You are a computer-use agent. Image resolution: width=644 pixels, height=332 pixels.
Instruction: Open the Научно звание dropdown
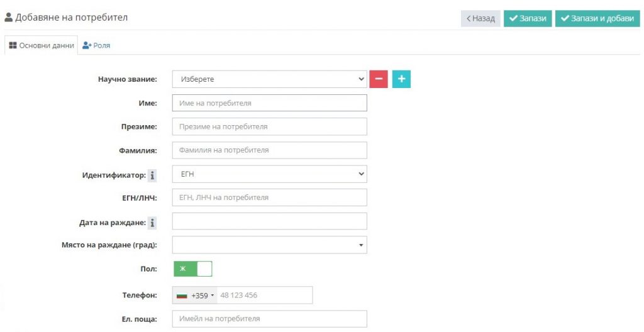click(x=269, y=79)
